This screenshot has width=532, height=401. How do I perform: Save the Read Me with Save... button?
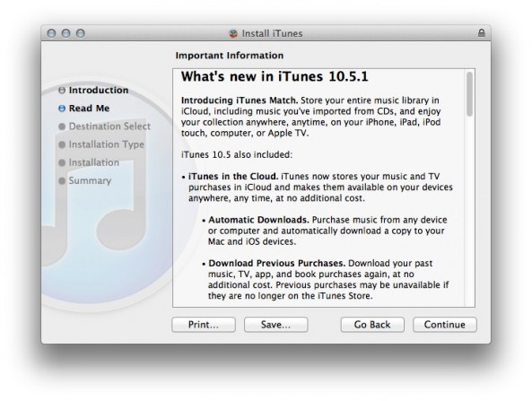[275, 325]
